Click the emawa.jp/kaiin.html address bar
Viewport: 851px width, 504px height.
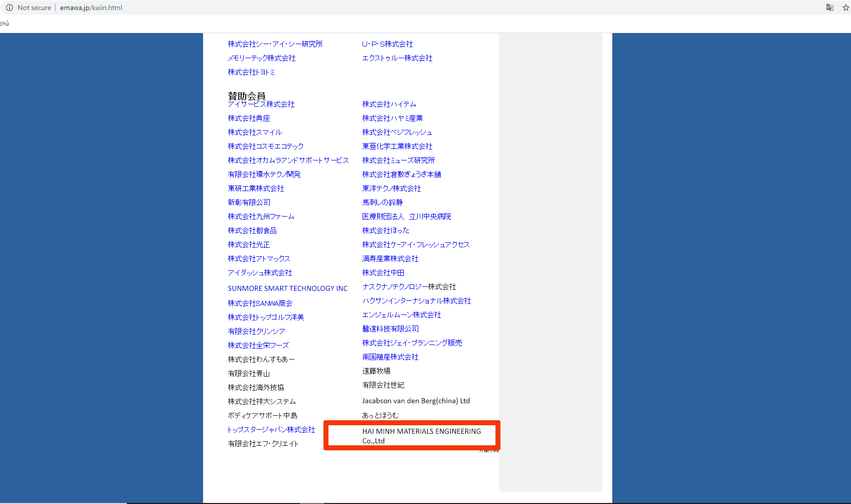91,8
